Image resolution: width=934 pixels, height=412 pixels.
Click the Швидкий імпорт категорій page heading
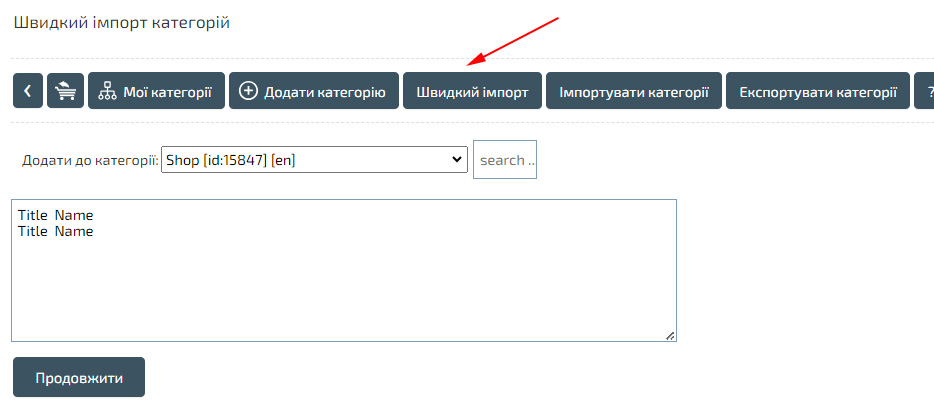coord(122,22)
